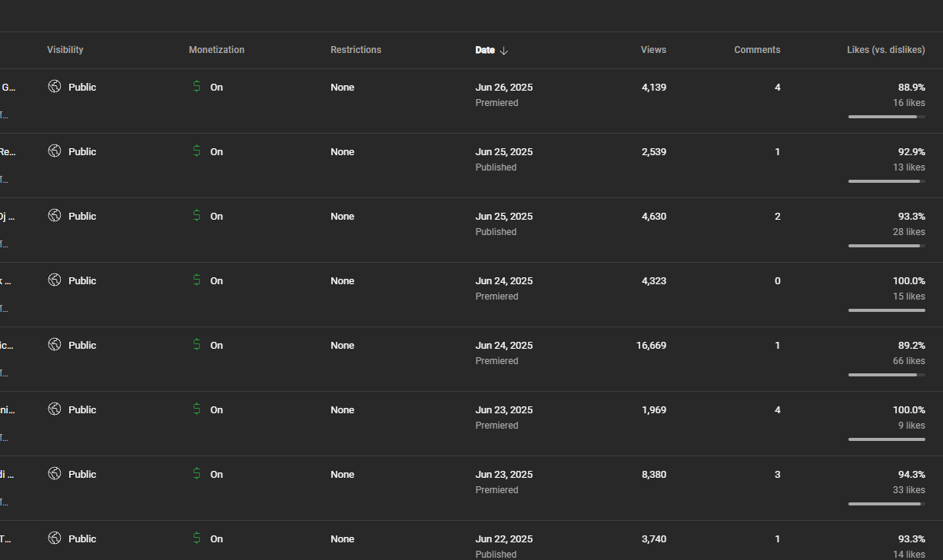Image resolution: width=943 pixels, height=560 pixels.
Task: Click the Comments column header
Action: (757, 50)
